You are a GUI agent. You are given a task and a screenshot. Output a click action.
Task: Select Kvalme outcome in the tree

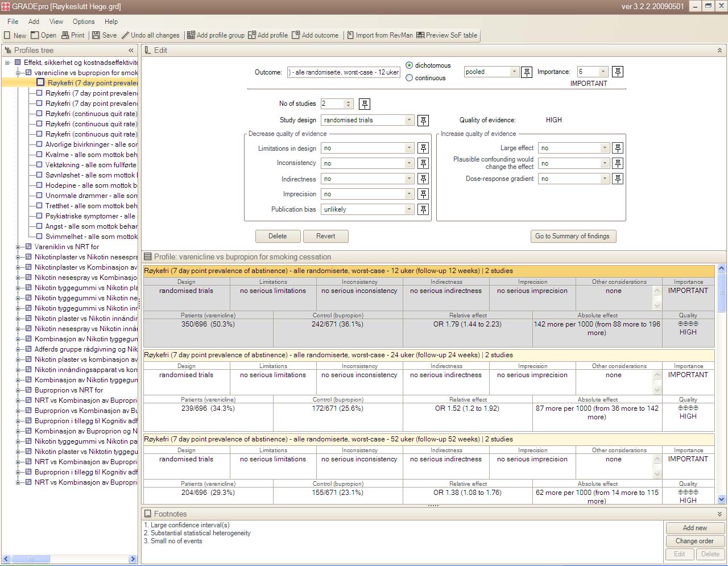[x=91, y=155]
